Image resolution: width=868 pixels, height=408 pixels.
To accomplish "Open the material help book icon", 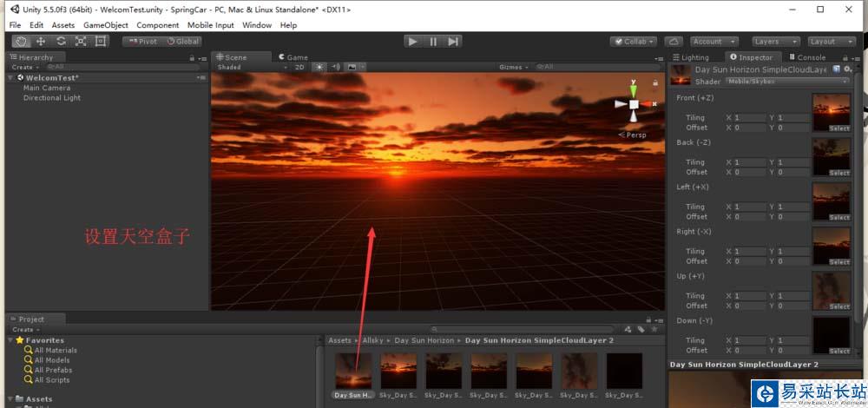I will 835,69.
